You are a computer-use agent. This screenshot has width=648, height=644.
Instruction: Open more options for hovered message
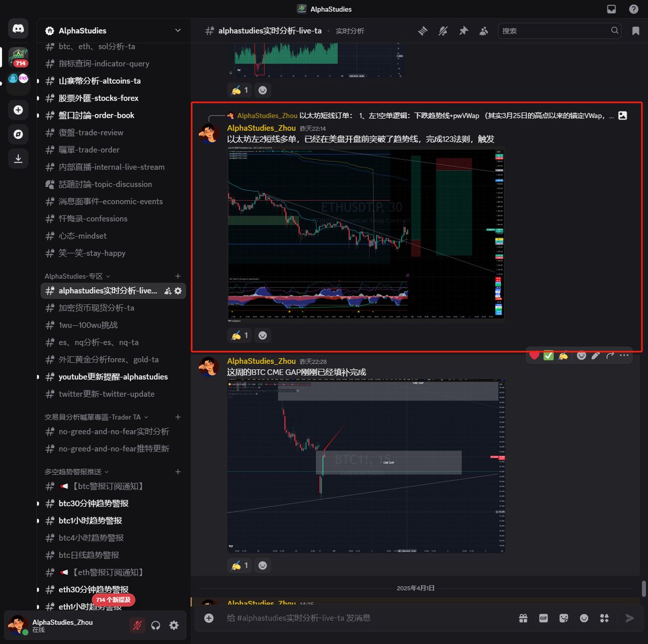click(624, 355)
